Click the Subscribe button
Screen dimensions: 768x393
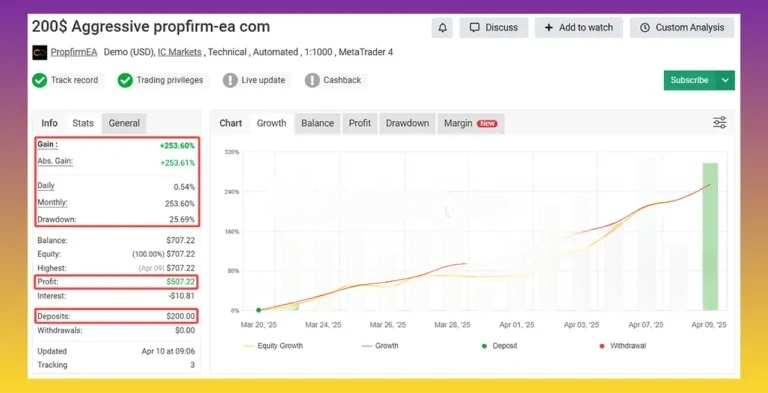[690, 80]
